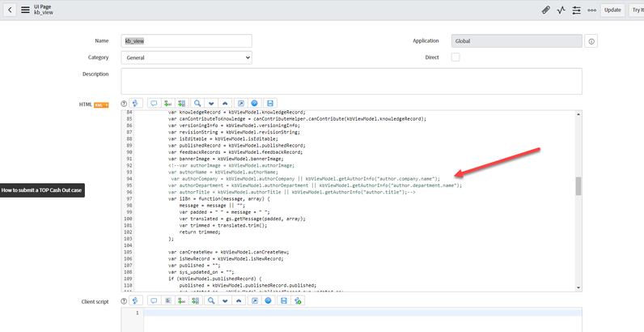Toggle comment in HTML editor toolbar

coord(154,104)
